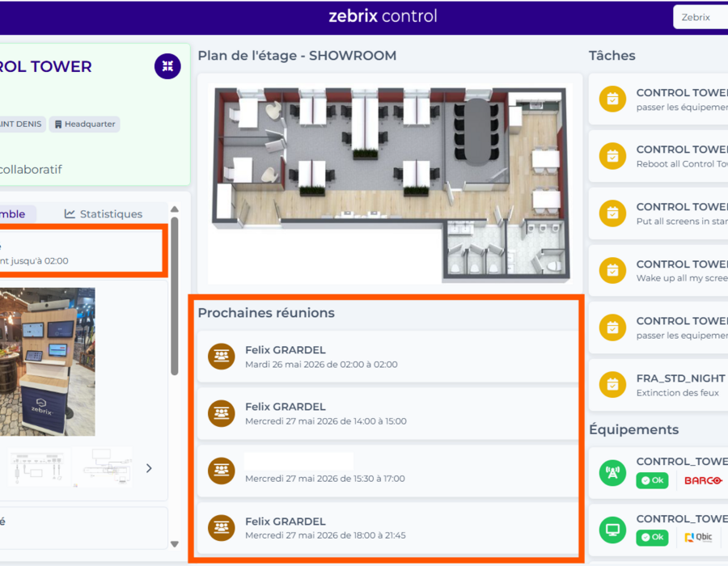
Task: Click the left panel scrollbar thumb
Action: (175, 296)
